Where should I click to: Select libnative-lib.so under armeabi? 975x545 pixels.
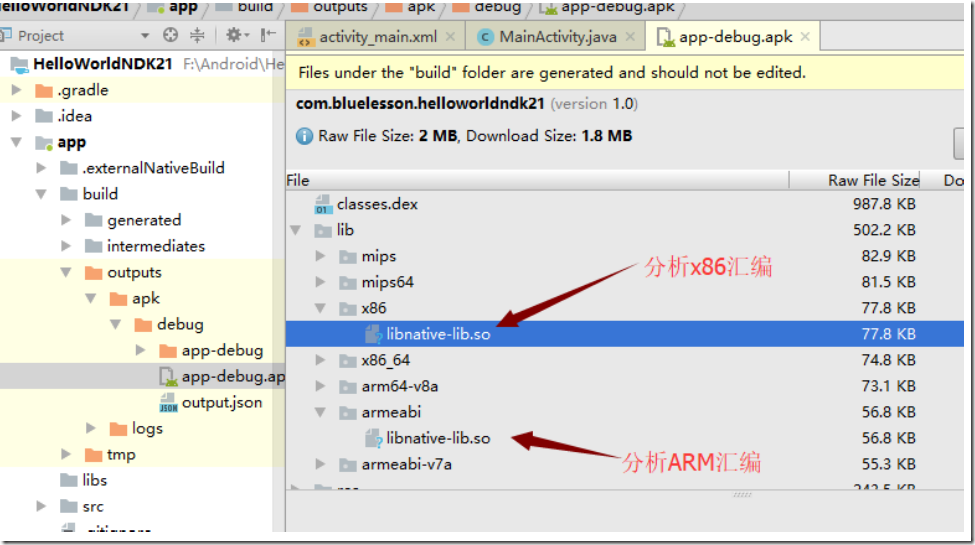pyautogui.click(x=438, y=438)
